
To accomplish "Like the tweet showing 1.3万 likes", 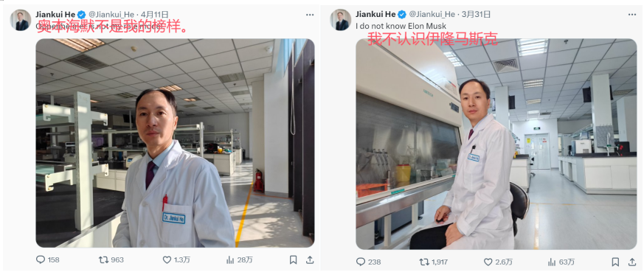I will click(176, 259).
